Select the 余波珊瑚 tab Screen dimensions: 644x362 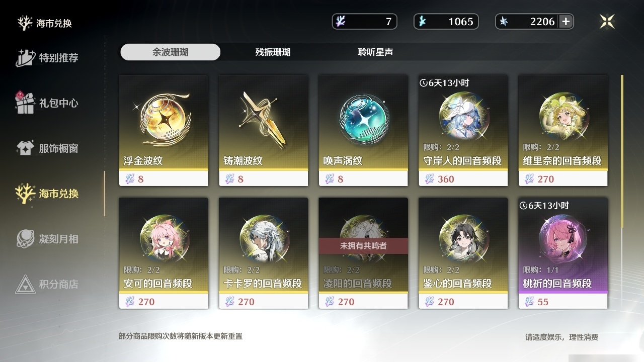[171, 52]
